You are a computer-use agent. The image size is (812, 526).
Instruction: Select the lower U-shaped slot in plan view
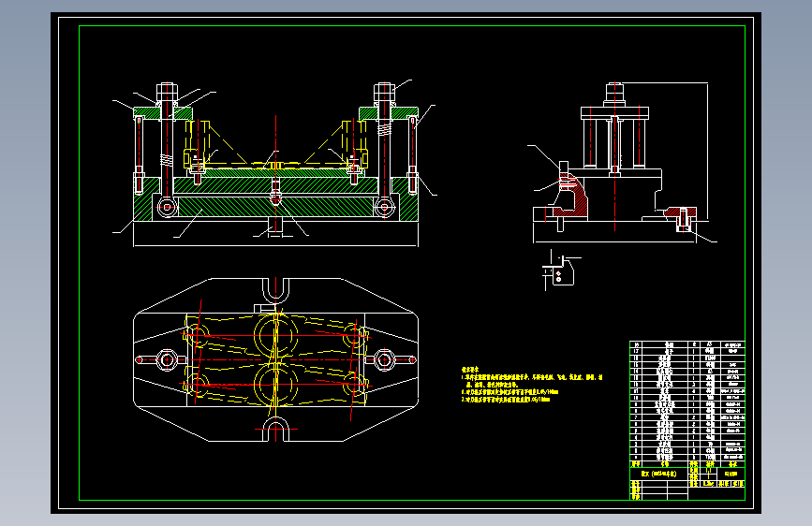(275, 430)
